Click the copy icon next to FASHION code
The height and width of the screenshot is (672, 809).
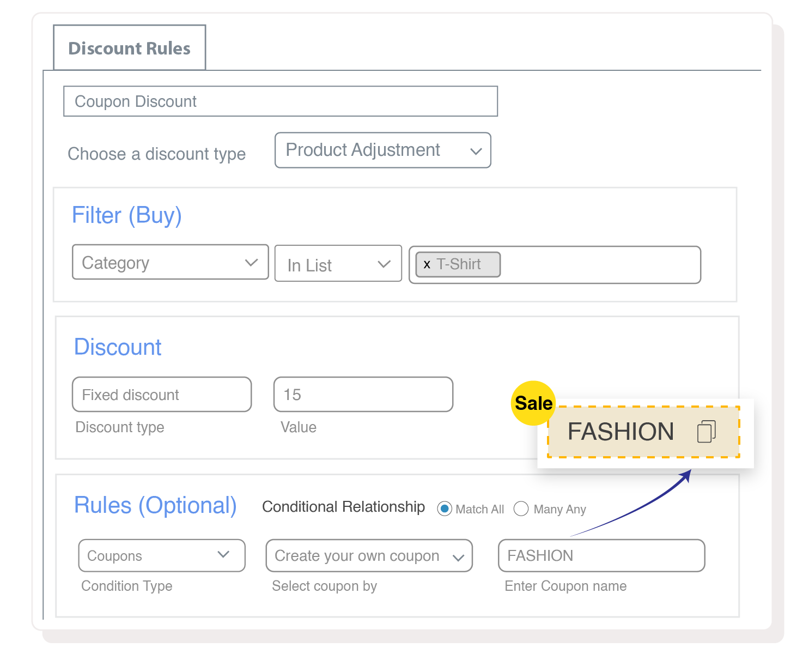707,432
